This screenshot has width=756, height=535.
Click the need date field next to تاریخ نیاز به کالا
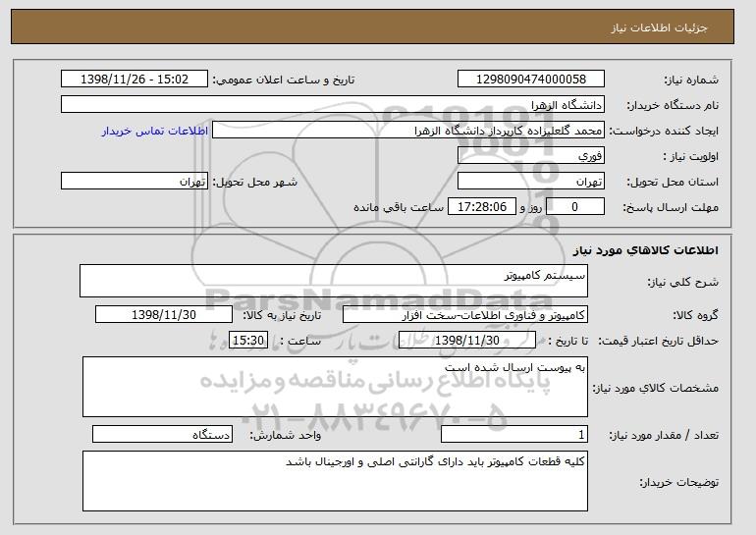click(164, 315)
